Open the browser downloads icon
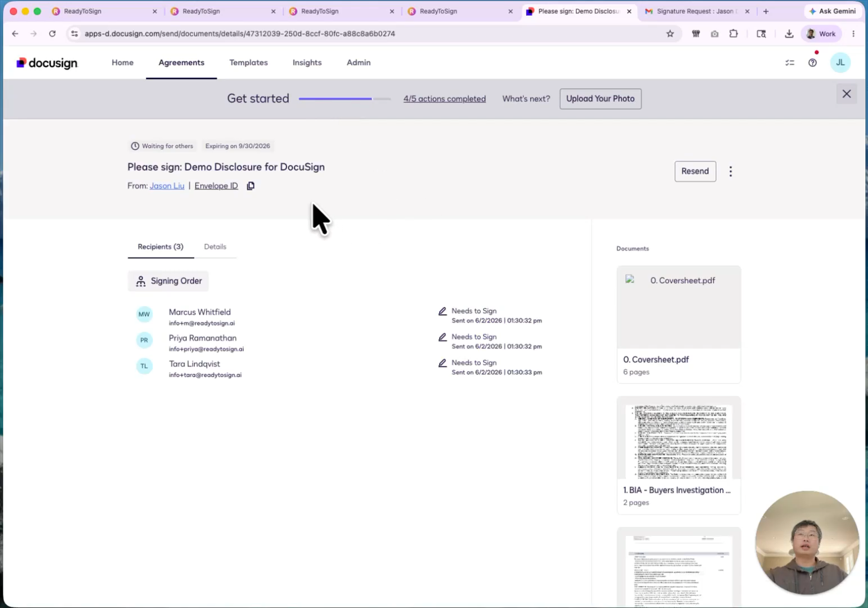 coord(789,34)
